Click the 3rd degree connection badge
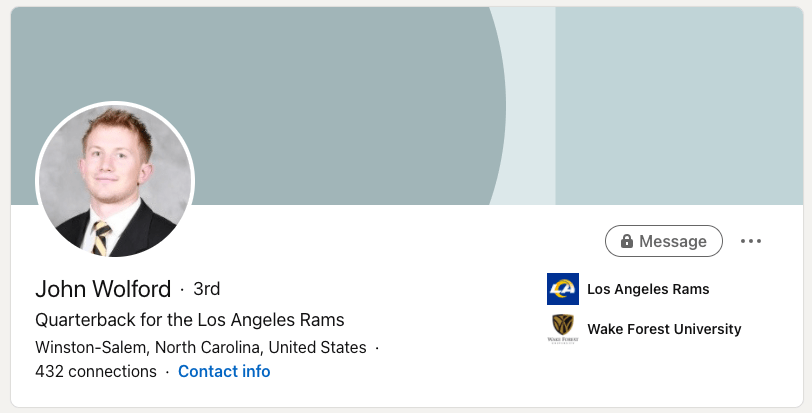812x413 pixels. [206, 289]
